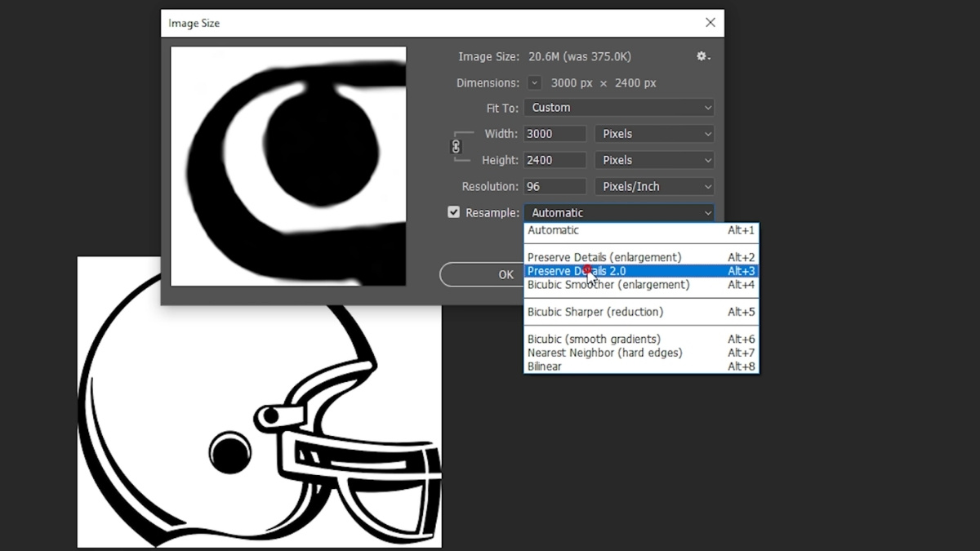Uncheck the Resample checkbox
The width and height of the screenshot is (980, 551).
[x=453, y=212]
